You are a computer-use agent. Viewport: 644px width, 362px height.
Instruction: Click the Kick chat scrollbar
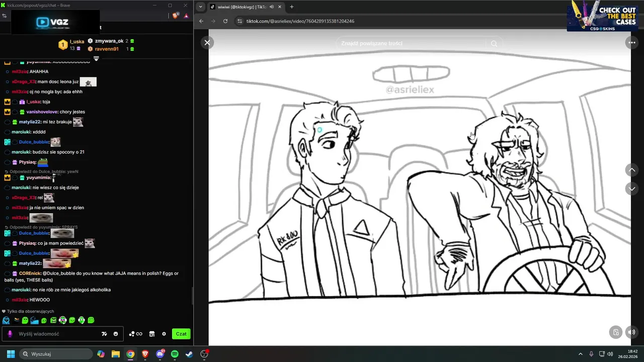(192, 296)
